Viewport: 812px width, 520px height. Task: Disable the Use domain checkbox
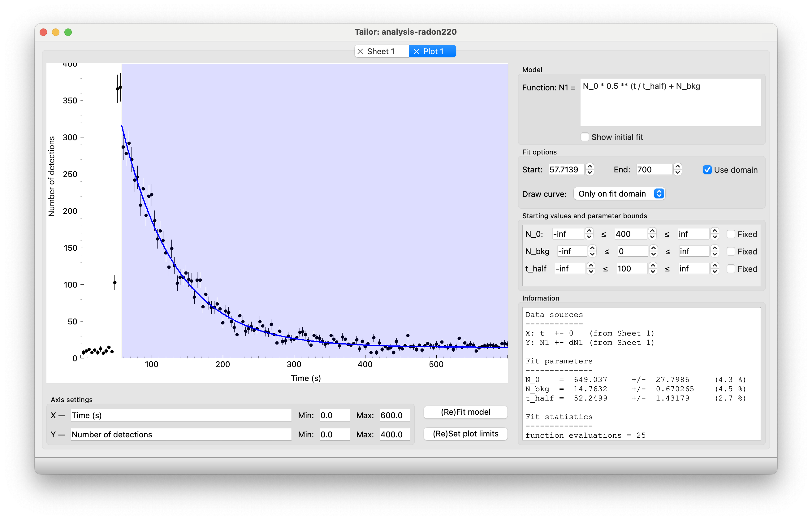pos(707,170)
